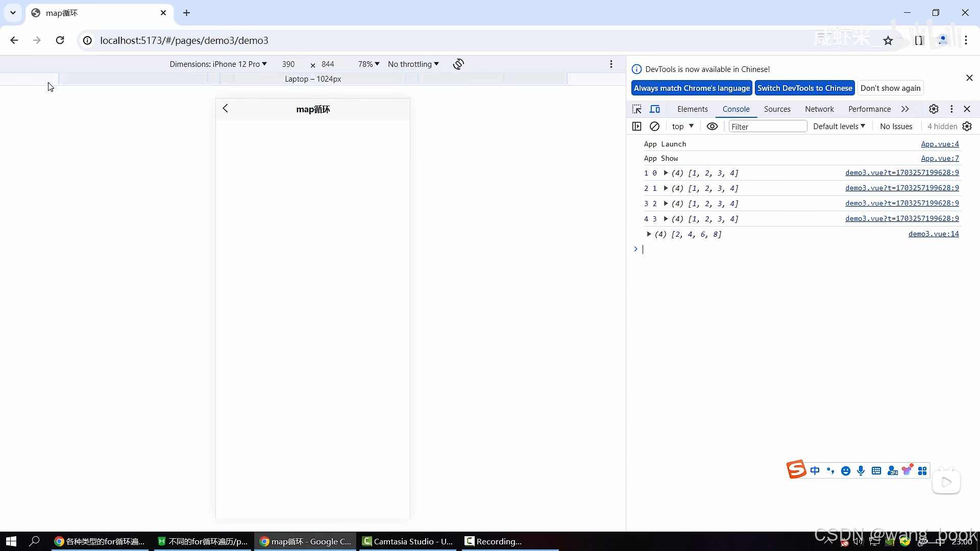Switch to the Network tab
This screenshot has height=551, width=980.
coord(819,109)
